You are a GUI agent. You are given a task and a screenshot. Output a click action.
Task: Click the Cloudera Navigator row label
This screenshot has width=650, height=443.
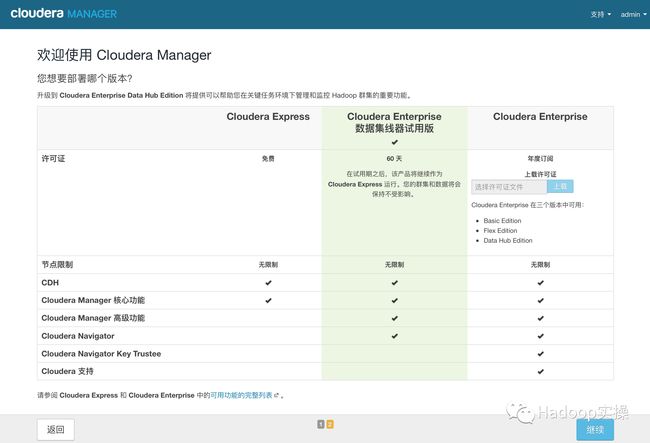[x=78, y=336]
